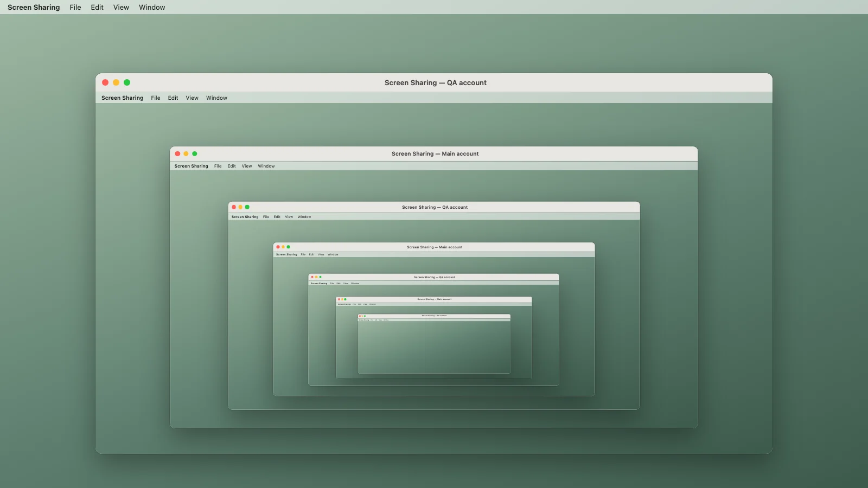Open Screen Sharing in the outermost QA account window's remote menu bar
The width and height of the screenshot is (868, 488).
(x=123, y=98)
